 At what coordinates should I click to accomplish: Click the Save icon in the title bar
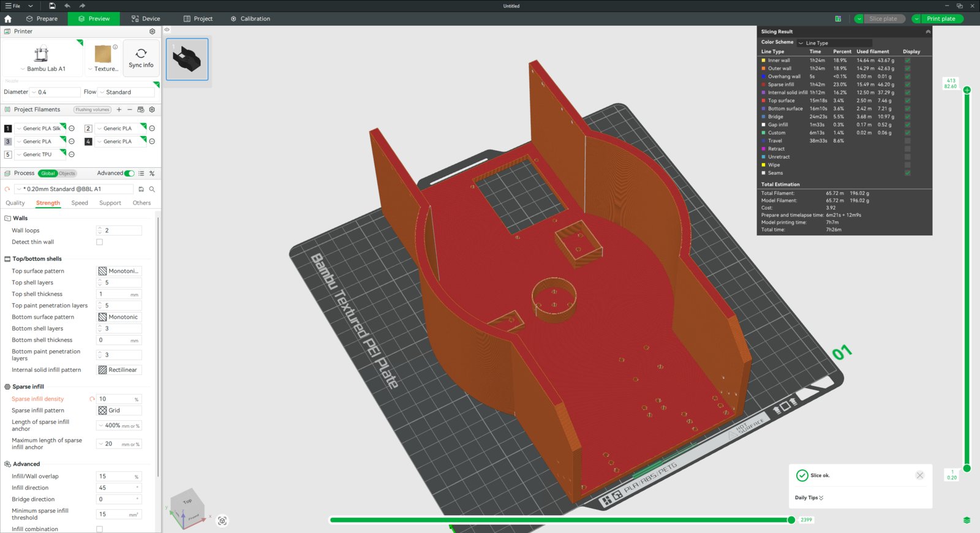click(x=52, y=6)
